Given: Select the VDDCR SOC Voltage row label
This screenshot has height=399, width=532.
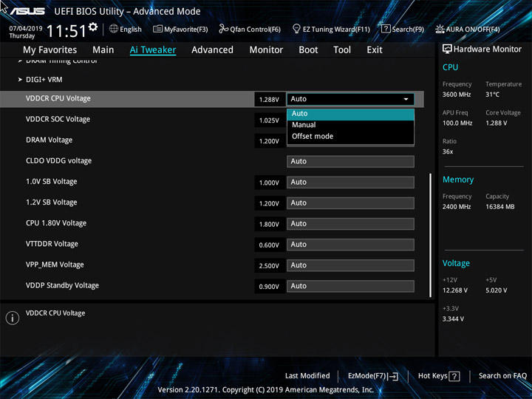Looking at the screenshot, I should point(58,120).
